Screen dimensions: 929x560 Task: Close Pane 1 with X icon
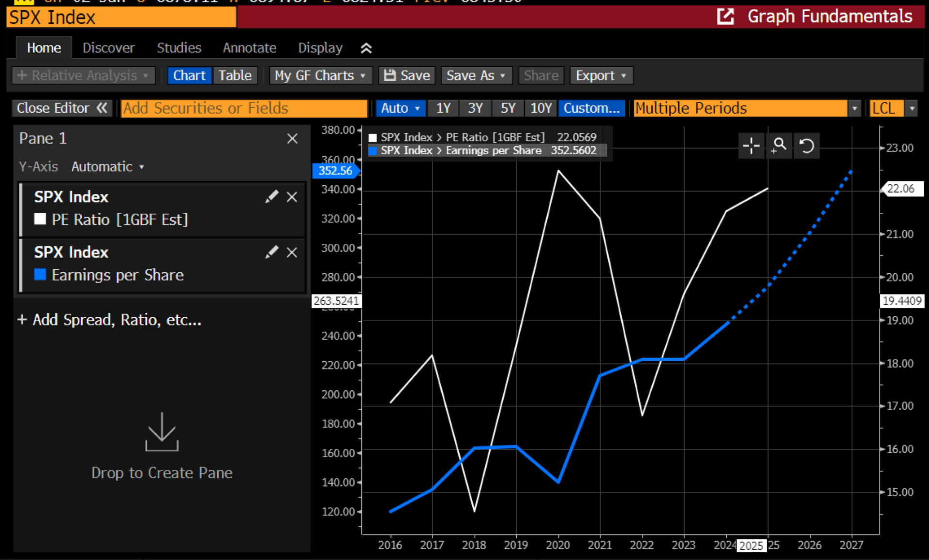click(x=292, y=139)
